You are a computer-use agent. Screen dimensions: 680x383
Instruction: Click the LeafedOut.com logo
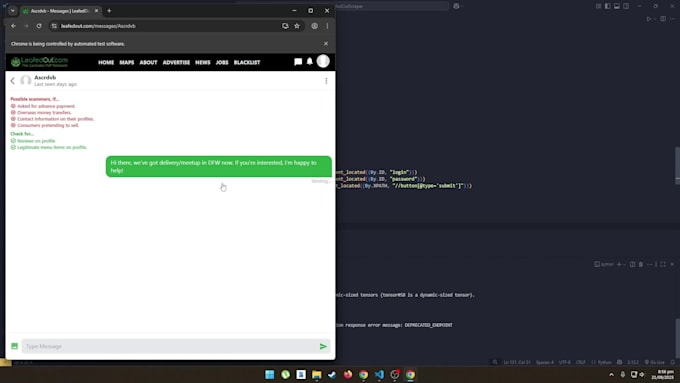point(39,62)
